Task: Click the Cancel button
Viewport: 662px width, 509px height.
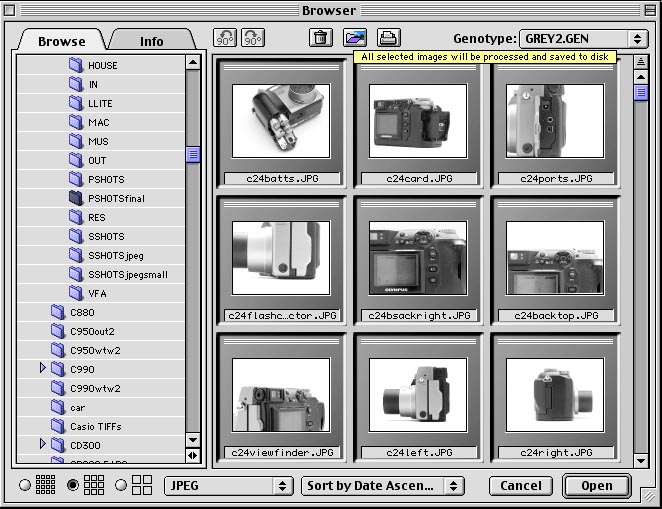Action: tap(520, 485)
